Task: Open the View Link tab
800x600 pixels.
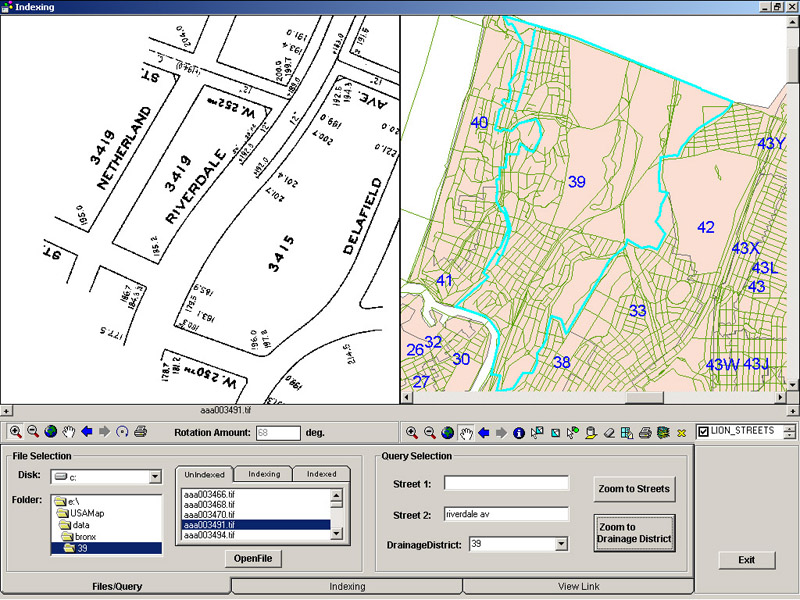Action: [578, 586]
